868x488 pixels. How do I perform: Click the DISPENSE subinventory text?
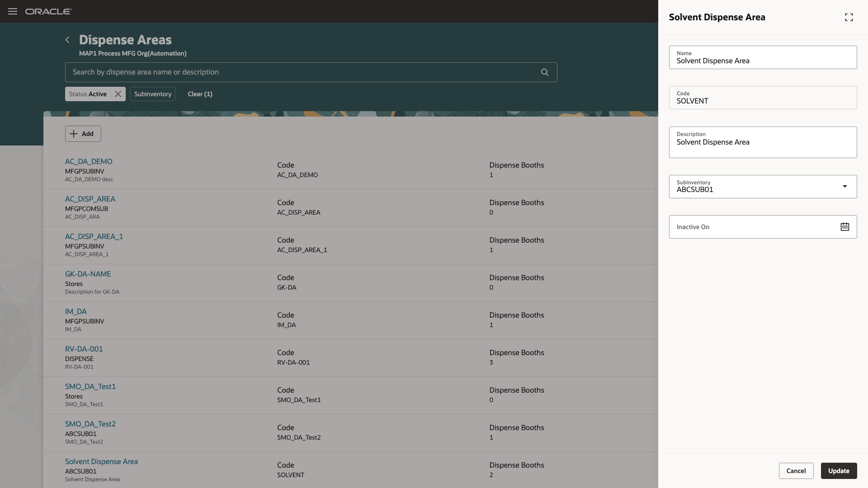79,359
